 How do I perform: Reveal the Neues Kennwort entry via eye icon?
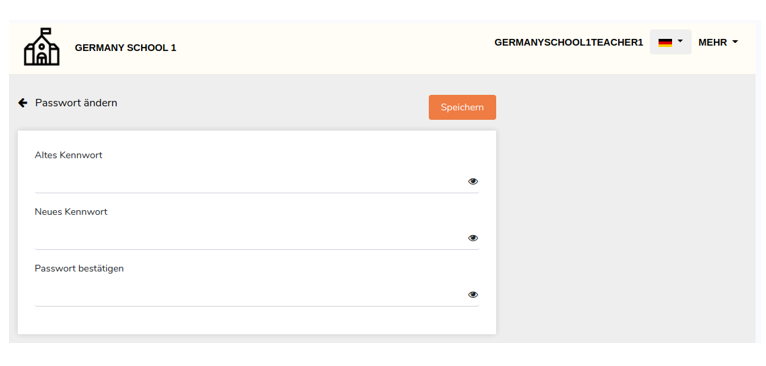[472, 238]
